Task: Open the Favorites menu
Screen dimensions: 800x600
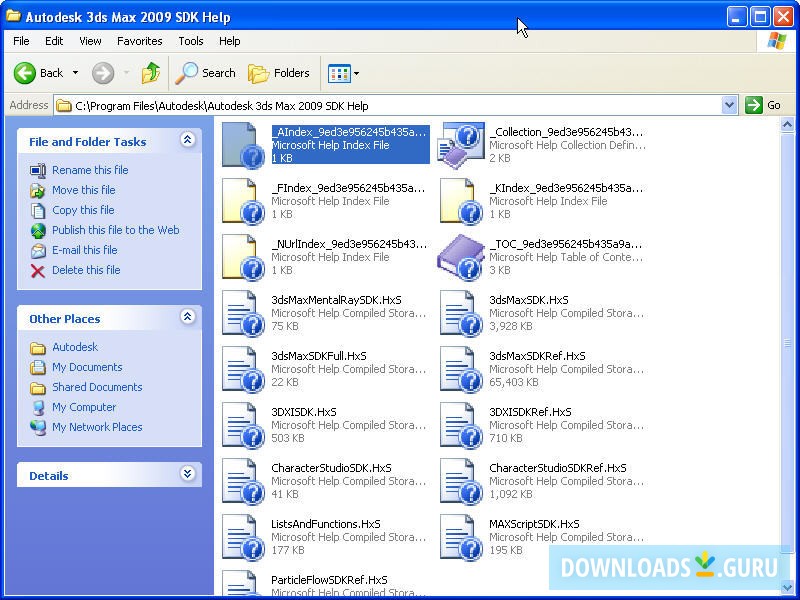Action: pos(139,41)
